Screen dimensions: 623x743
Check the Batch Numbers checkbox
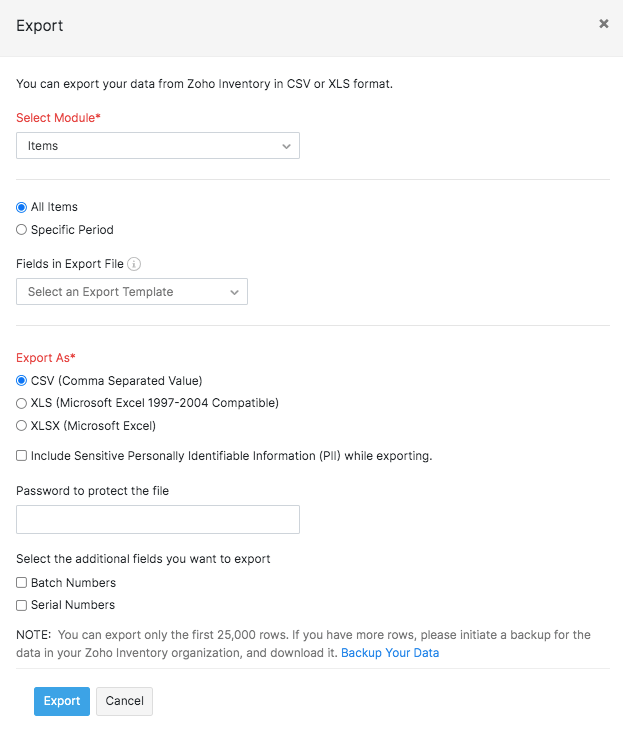22,583
